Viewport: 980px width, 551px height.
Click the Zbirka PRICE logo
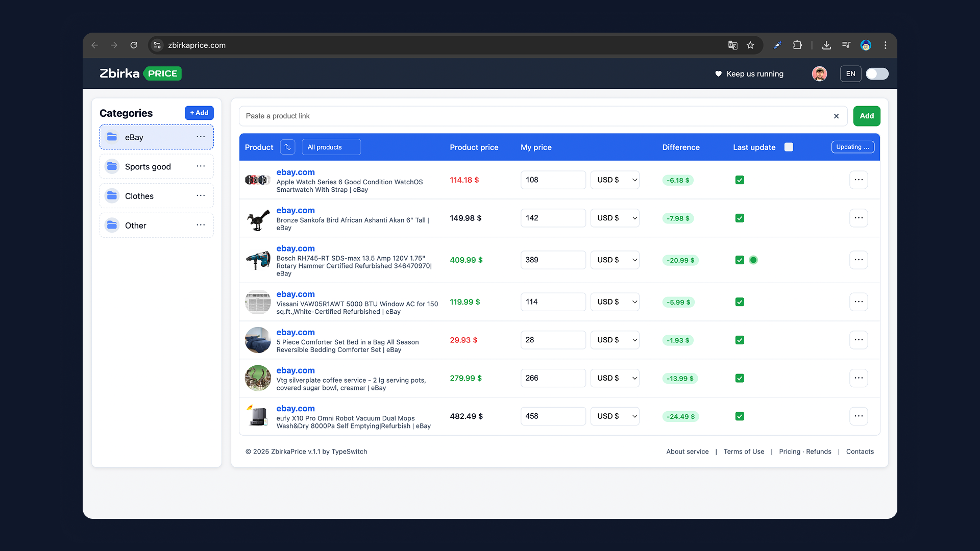[140, 73]
